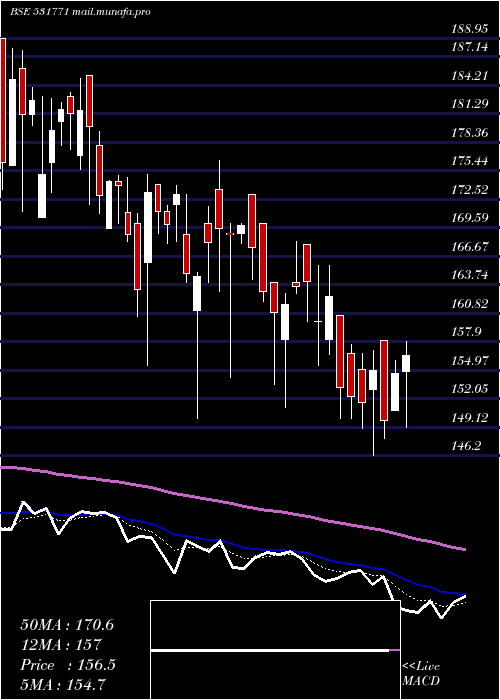Click the 187.14 price level label
This screenshot has height=700, width=500.
click(x=470, y=47)
